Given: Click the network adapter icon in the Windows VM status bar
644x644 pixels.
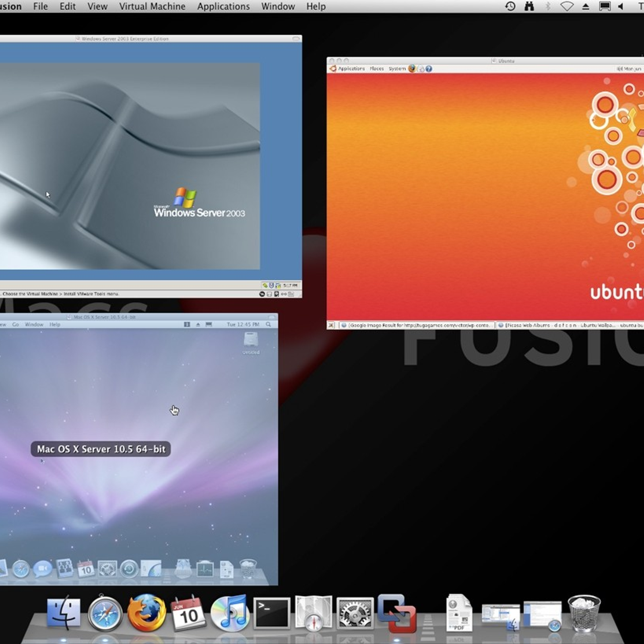Looking at the screenshot, I should tap(284, 294).
